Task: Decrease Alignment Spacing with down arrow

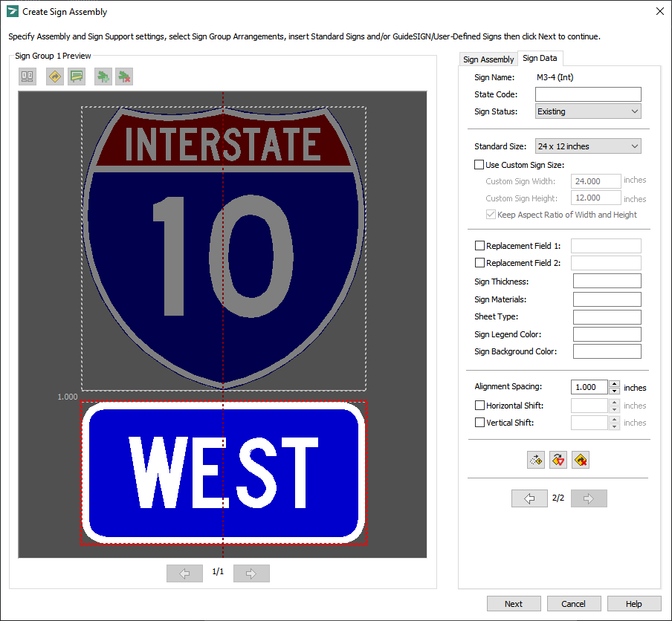Action: pos(615,391)
